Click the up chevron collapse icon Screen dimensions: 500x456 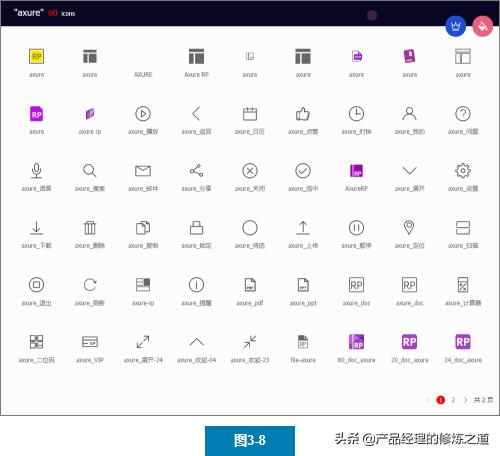[196, 342]
